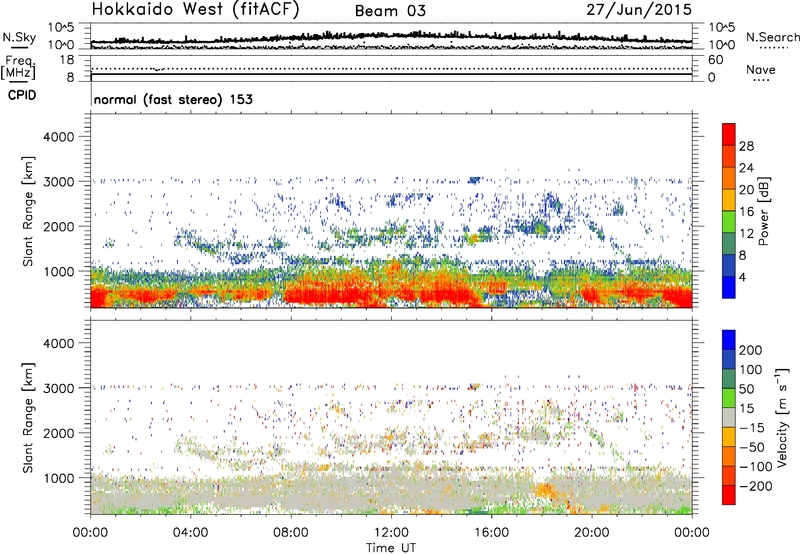
Task: Click the bright blue bottom segment of the power colorbar
Action: click(729, 288)
